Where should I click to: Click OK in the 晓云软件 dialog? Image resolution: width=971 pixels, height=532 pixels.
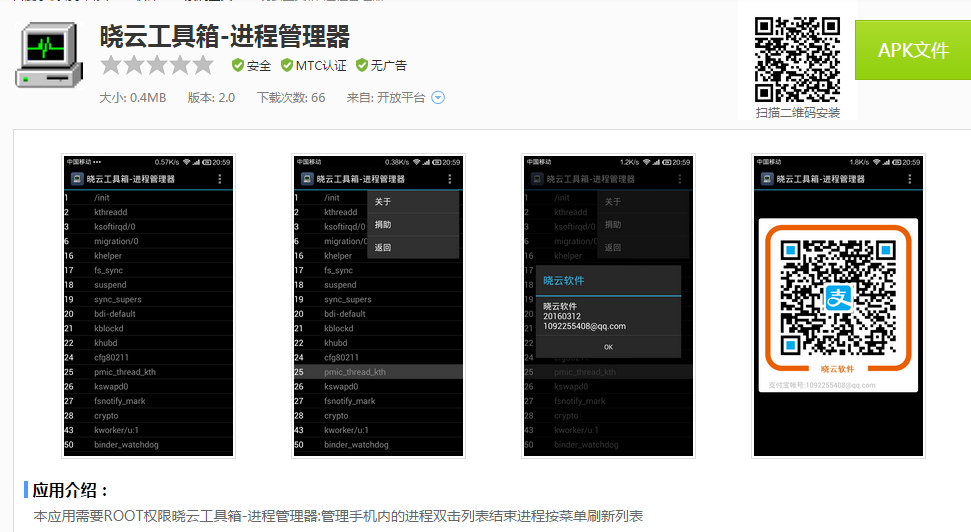[608, 347]
